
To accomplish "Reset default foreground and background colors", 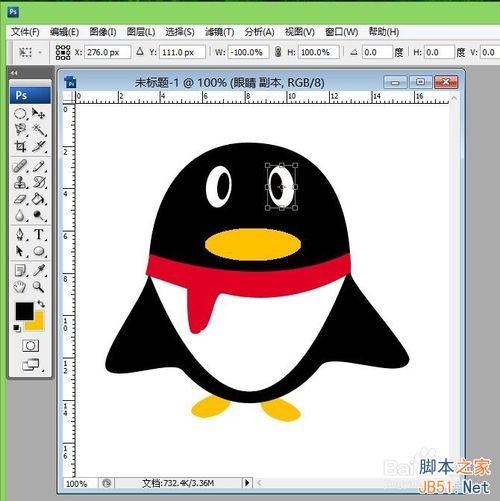I will pos(16,328).
